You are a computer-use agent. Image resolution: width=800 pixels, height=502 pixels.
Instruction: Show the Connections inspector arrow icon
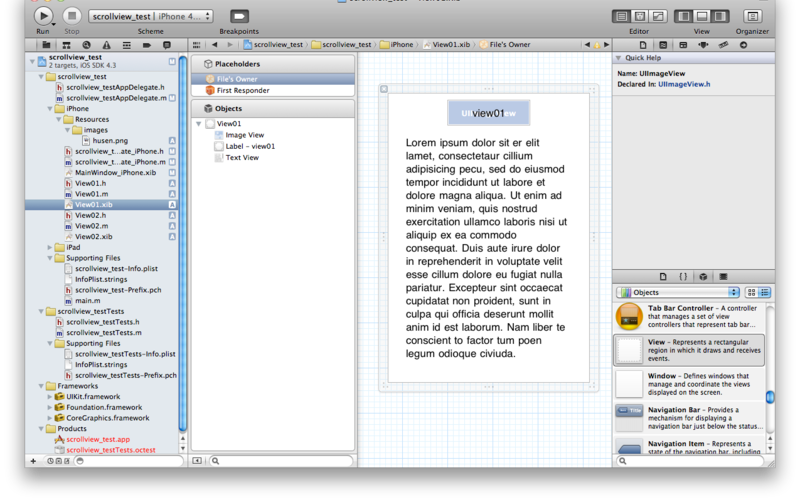point(743,45)
